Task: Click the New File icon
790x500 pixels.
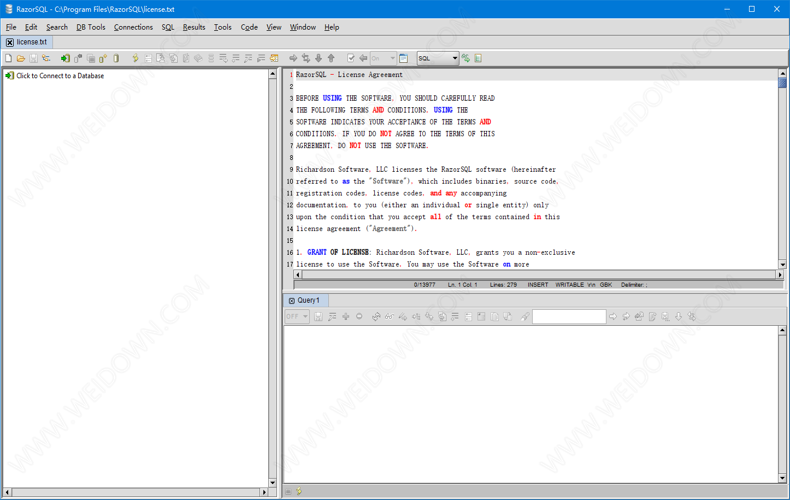Action: click(x=9, y=58)
